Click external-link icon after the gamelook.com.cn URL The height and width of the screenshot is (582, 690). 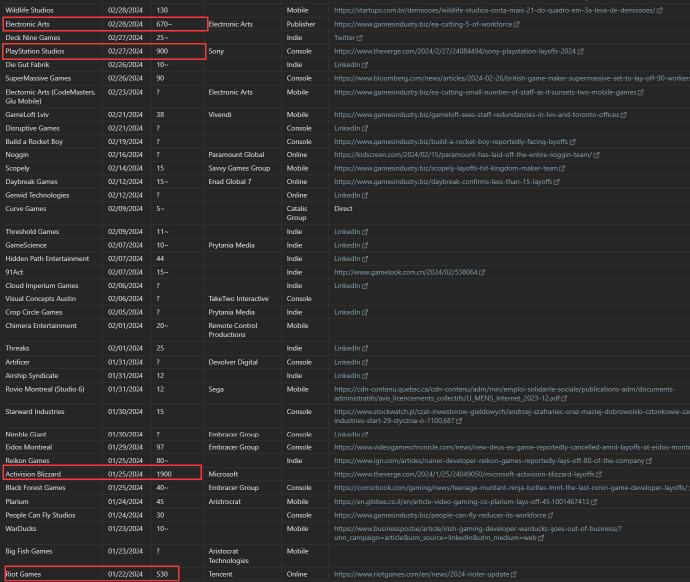(484, 272)
